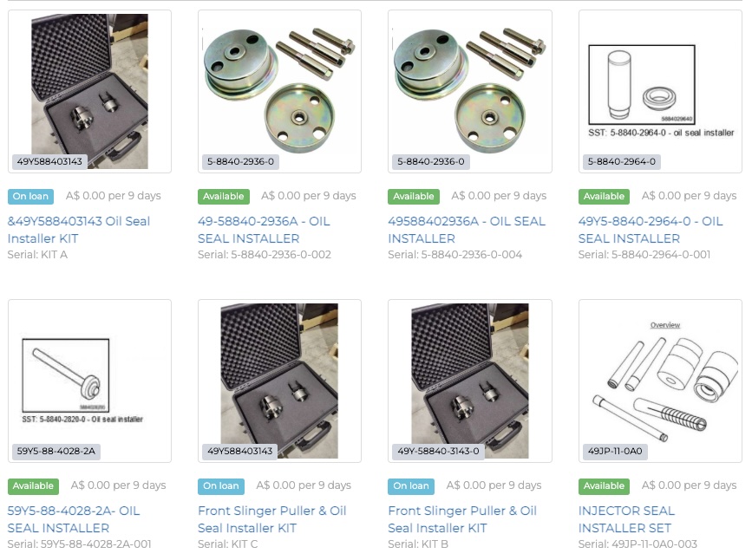This screenshot has height=560, width=752.
Task: Click the On loan badge for KIT A
Action: [x=30, y=196]
